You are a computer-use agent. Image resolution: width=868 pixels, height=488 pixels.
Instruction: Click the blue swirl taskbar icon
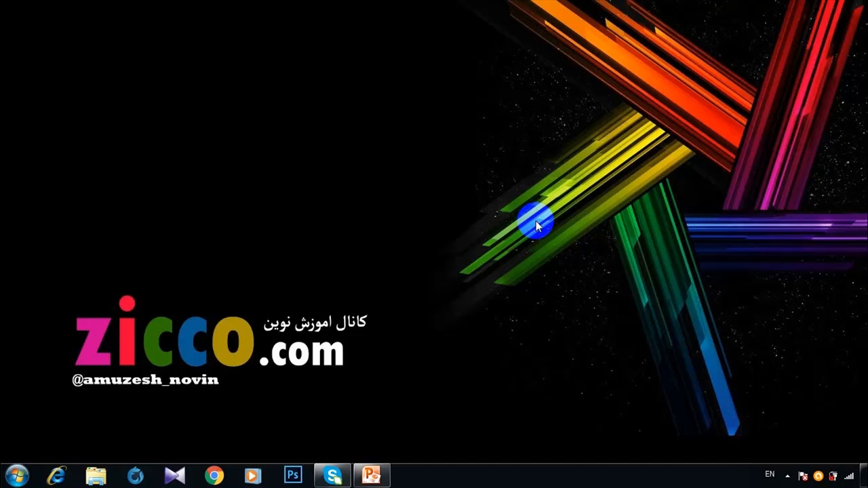(136, 475)
